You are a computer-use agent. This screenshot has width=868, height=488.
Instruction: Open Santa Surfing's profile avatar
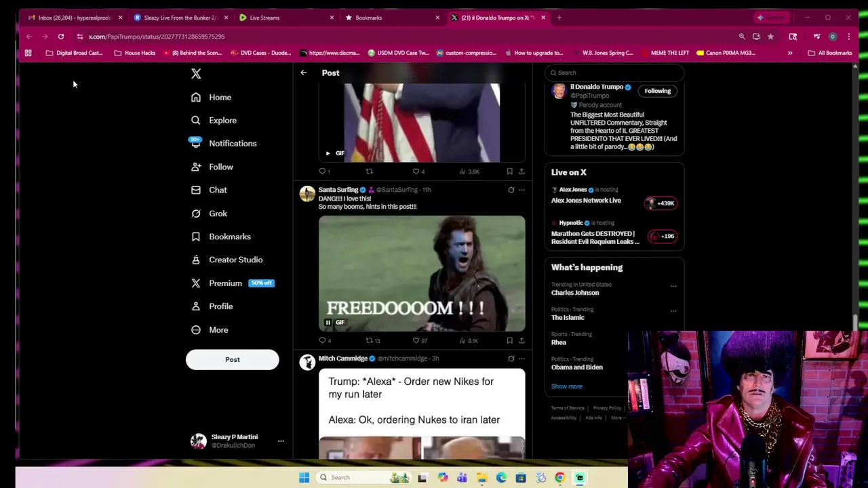pyautogui.click(x=307, y=194)
